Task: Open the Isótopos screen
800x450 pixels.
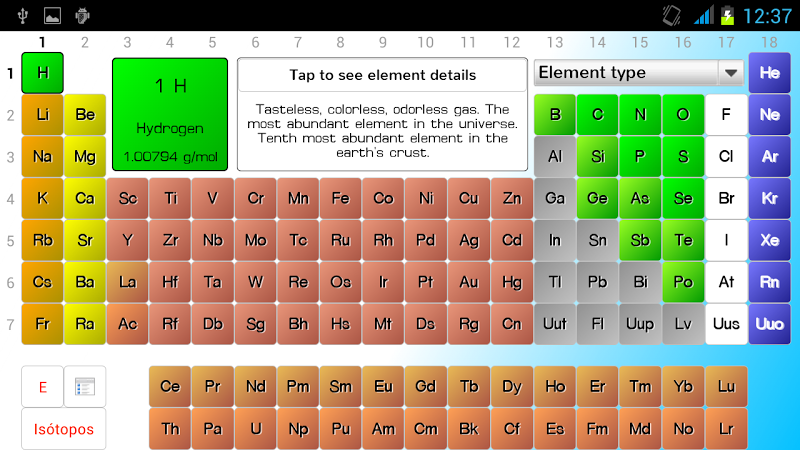Action: 64,429
